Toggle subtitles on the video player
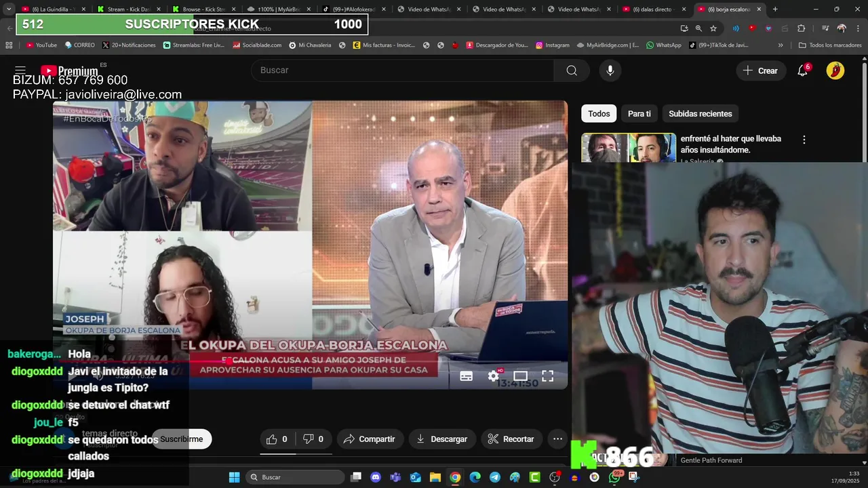 pos(466,376)
